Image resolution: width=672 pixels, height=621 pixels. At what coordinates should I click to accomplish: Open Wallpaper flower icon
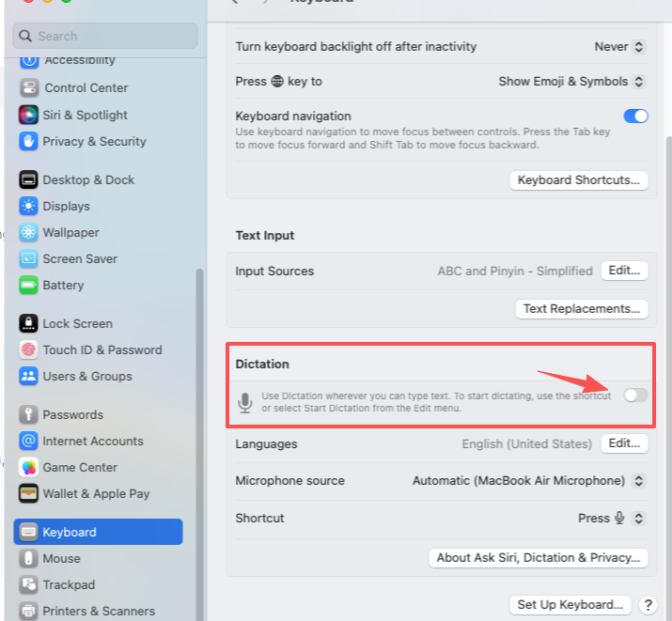coord(28,233)
